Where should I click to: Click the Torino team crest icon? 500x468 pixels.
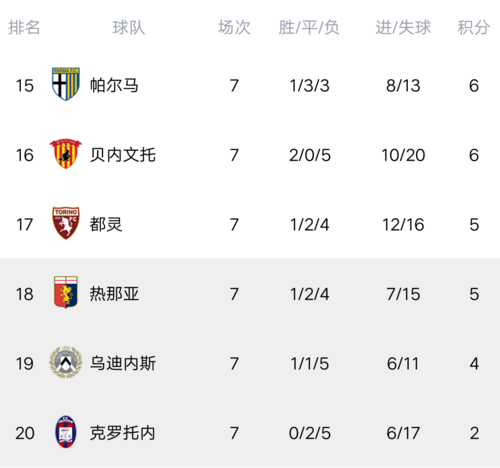pos(66,223)
